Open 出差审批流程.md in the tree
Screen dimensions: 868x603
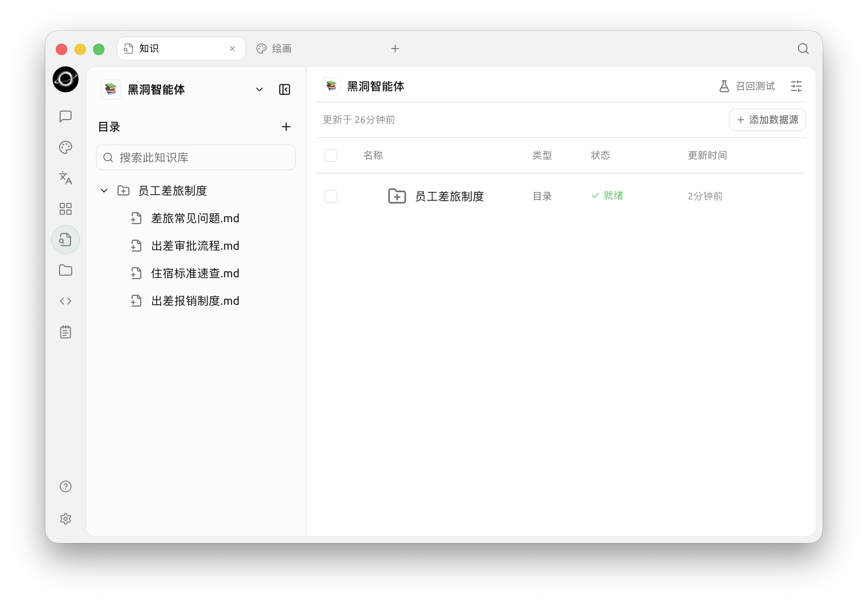(195, 246)
